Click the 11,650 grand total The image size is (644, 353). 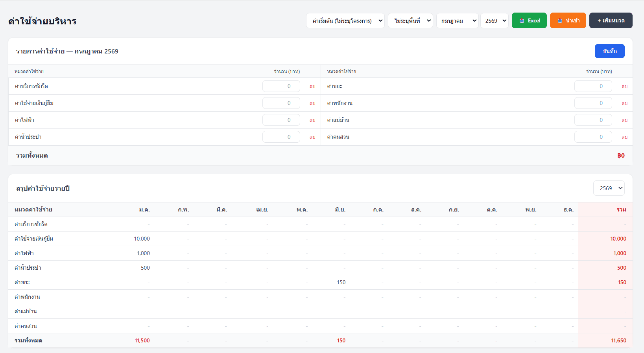[618, 340]
